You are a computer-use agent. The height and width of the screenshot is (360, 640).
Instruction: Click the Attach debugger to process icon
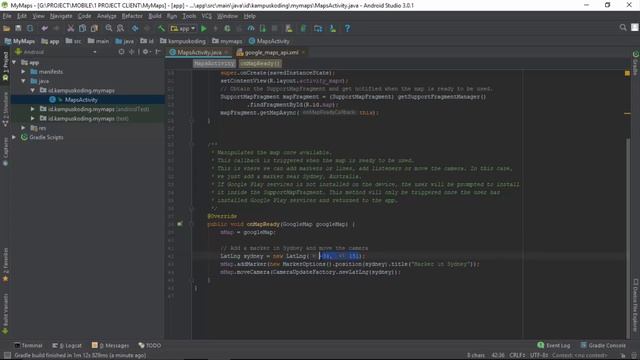click(x=262, y=28)
